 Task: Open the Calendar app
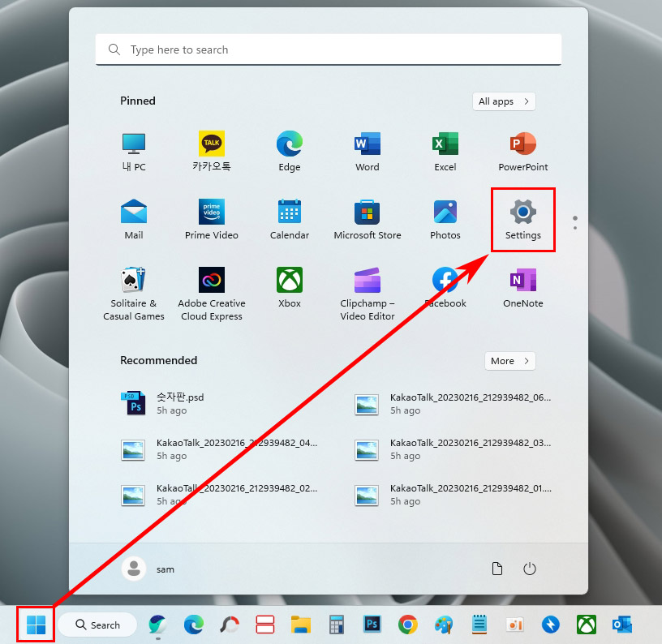[x=289, y=220]
